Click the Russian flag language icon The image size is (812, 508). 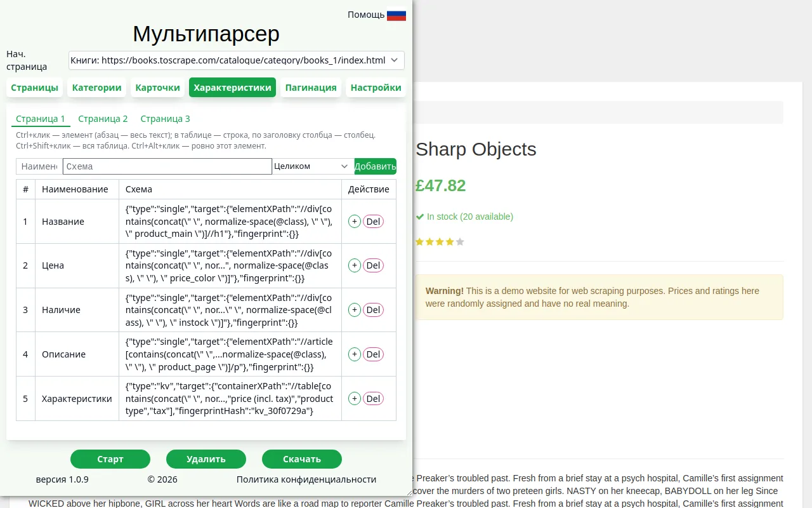(x=396, y=14)
